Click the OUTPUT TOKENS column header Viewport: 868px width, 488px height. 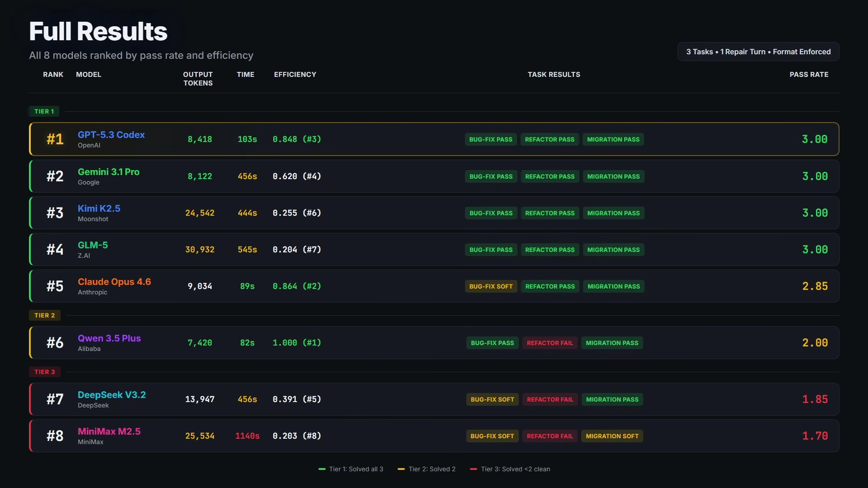pos(198,79)
